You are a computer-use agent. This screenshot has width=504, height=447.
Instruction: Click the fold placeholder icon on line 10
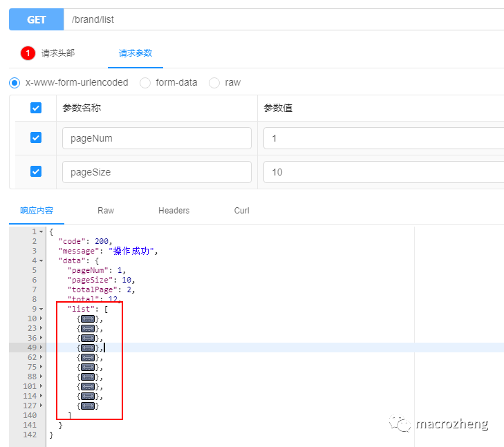(88, 319)
